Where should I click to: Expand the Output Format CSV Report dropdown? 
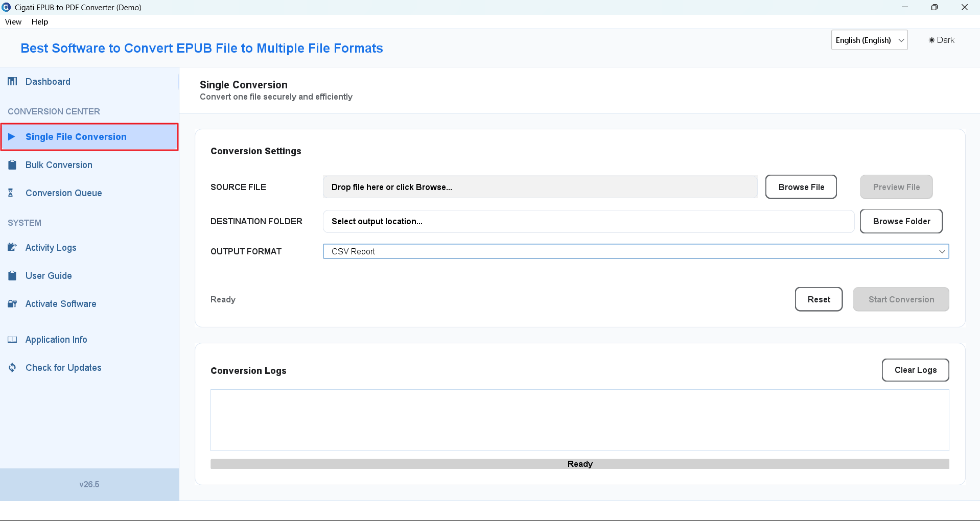[636, 251]
